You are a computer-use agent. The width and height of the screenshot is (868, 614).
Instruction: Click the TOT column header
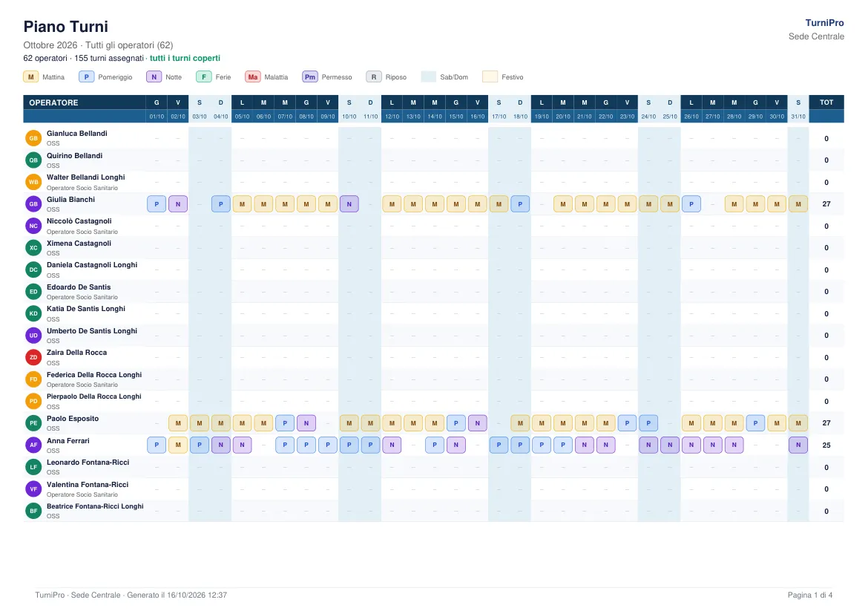point(826,102)
